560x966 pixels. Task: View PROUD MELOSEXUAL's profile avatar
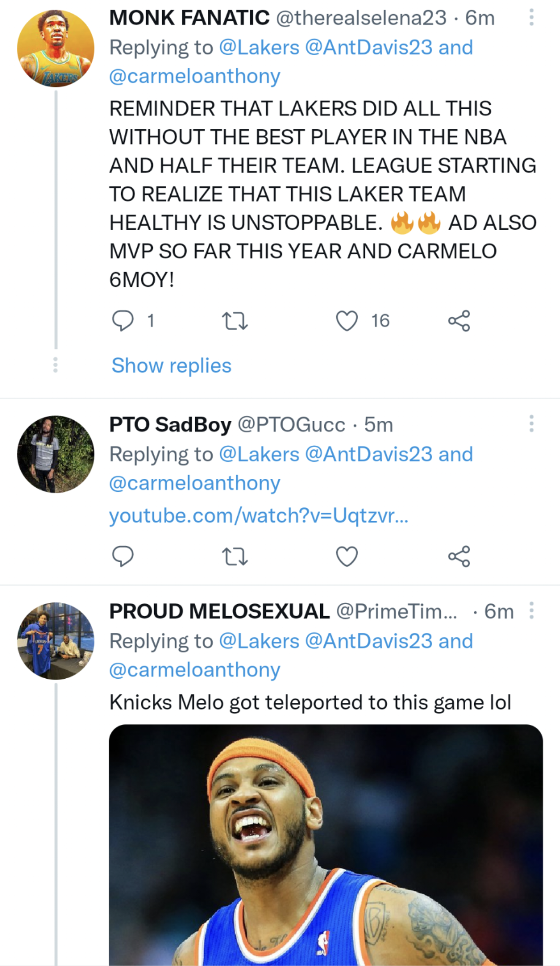tap(56, 641)
